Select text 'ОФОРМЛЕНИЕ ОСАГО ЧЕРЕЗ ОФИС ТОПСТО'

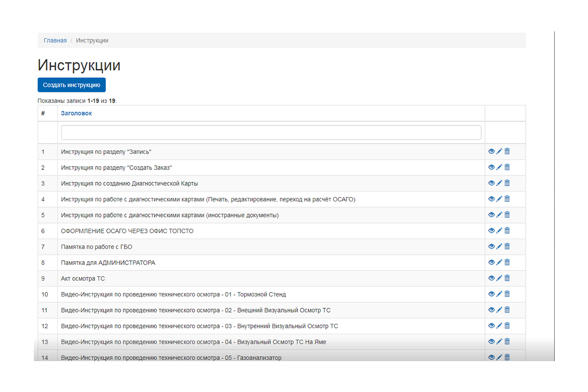(127, 231)
